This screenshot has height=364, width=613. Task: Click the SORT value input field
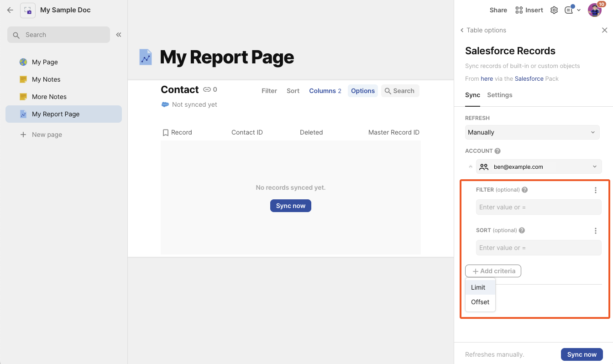coord(539,248)
